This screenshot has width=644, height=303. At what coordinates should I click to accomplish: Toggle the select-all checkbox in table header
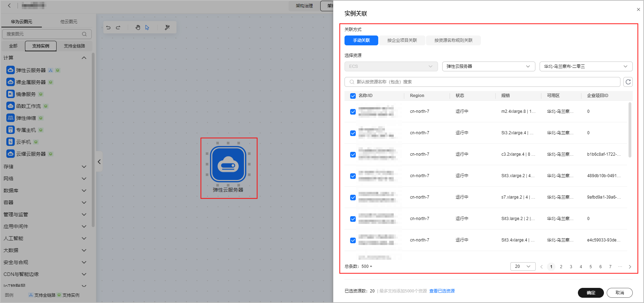click(x=353, y=96)
